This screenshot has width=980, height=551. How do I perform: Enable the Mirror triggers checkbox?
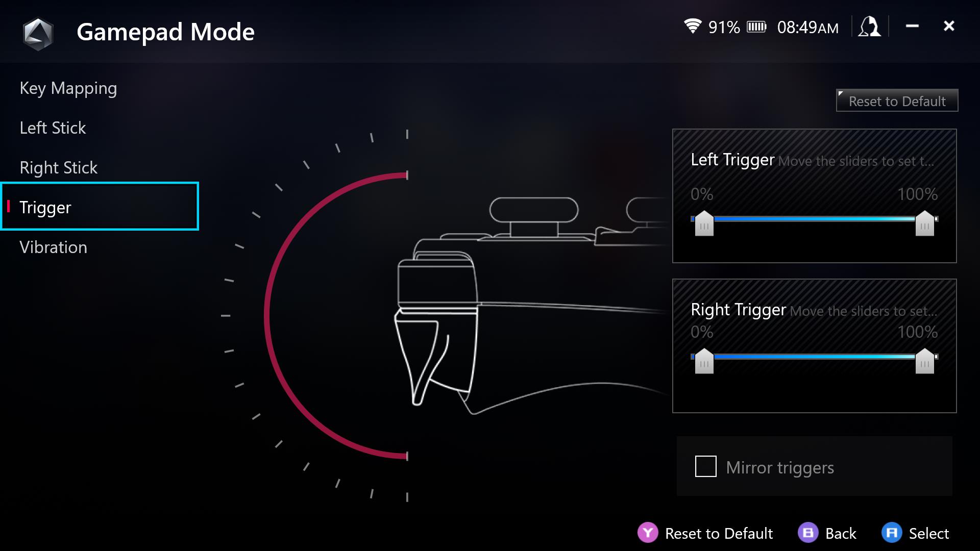tap(705, 467)
